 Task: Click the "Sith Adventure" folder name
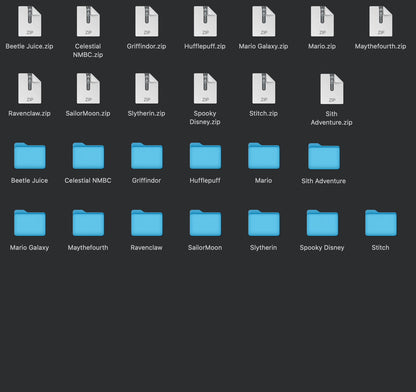324,181
